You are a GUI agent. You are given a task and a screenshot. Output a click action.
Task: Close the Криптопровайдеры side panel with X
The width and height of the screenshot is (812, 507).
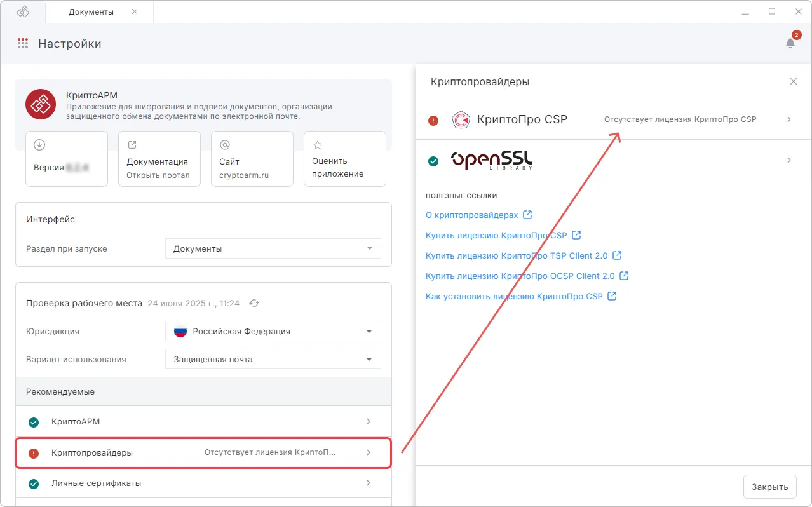coord(794,81)
